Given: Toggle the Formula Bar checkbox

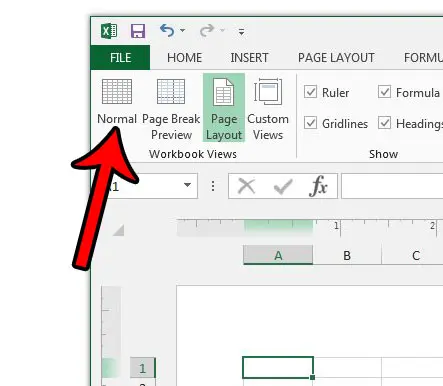Looking at the screenshot, I should (x=384, y=92).
